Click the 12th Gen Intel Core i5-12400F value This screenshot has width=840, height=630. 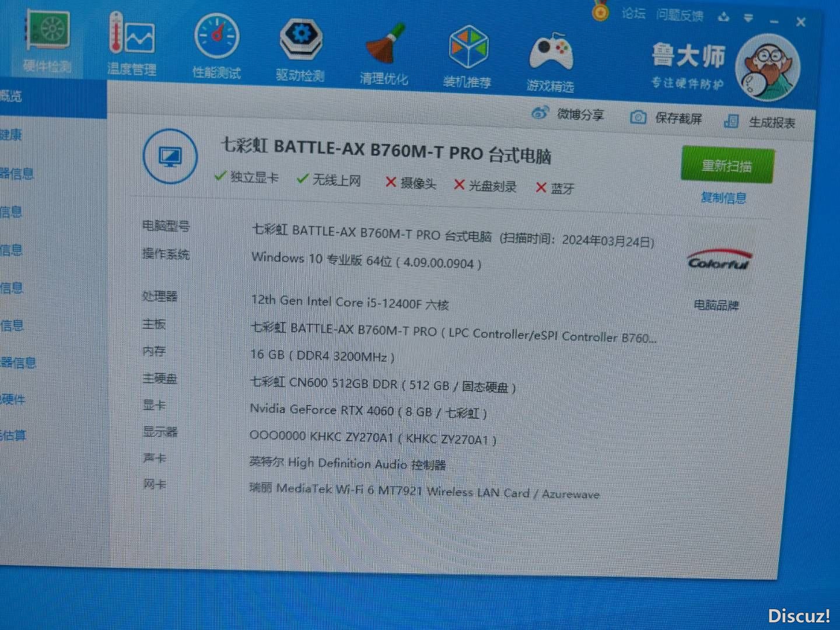pos(350,302)
